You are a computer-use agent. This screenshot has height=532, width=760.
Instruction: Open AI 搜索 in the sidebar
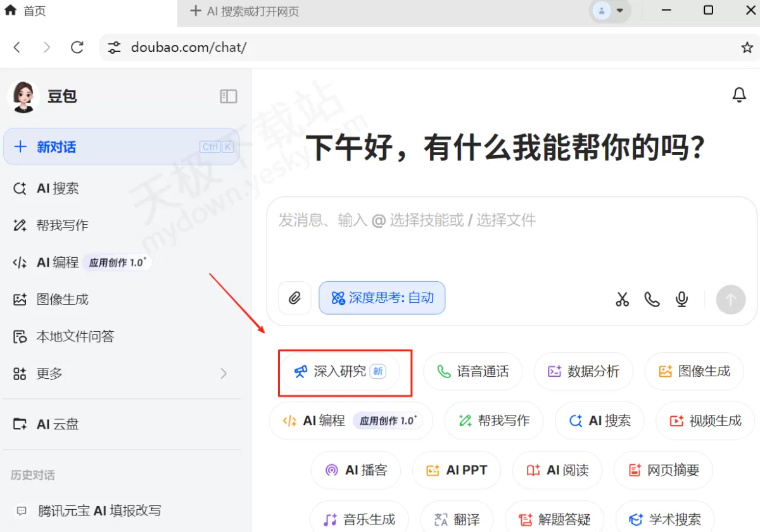coord(122,188)
